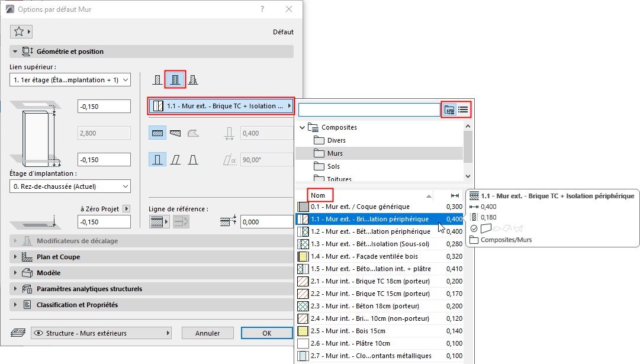Expand Classification et Propriétés panel

pyautogui.click(x=15, y=304)
